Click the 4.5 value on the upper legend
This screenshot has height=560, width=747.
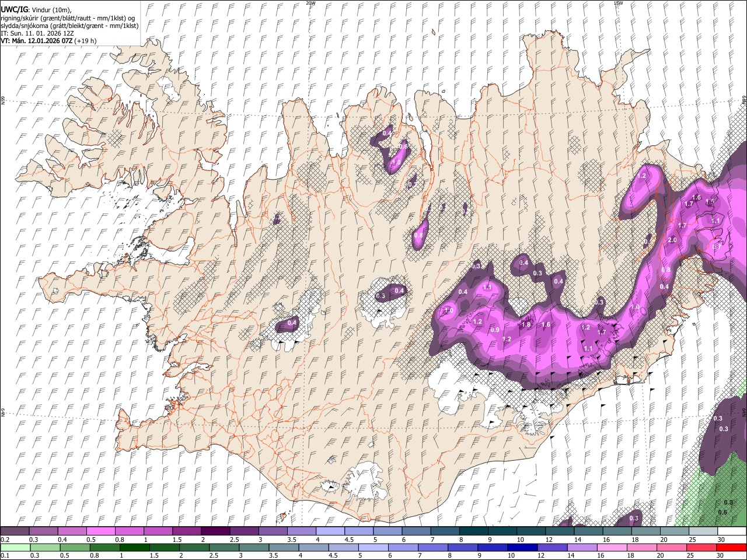pyautogui.click(x=349, y=540)
